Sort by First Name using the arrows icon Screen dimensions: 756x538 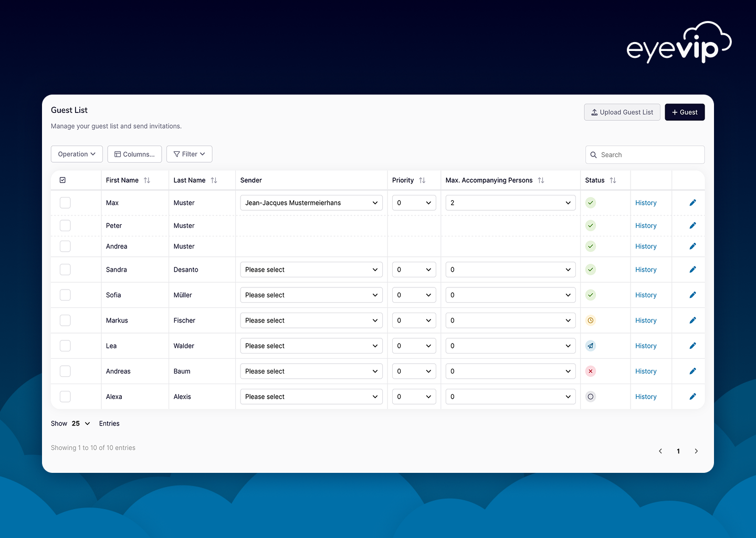click(x=147, y=180)
